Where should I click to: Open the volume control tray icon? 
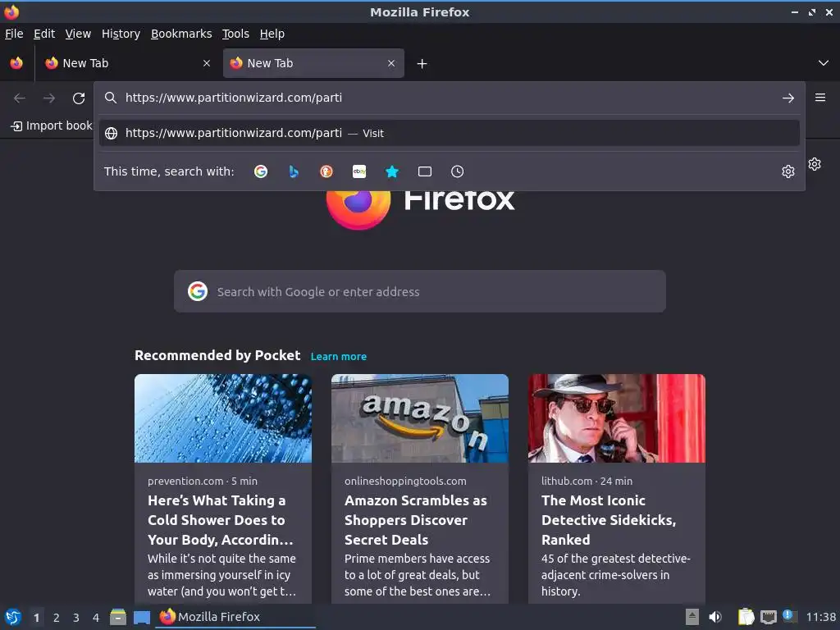tap(715, 617)
